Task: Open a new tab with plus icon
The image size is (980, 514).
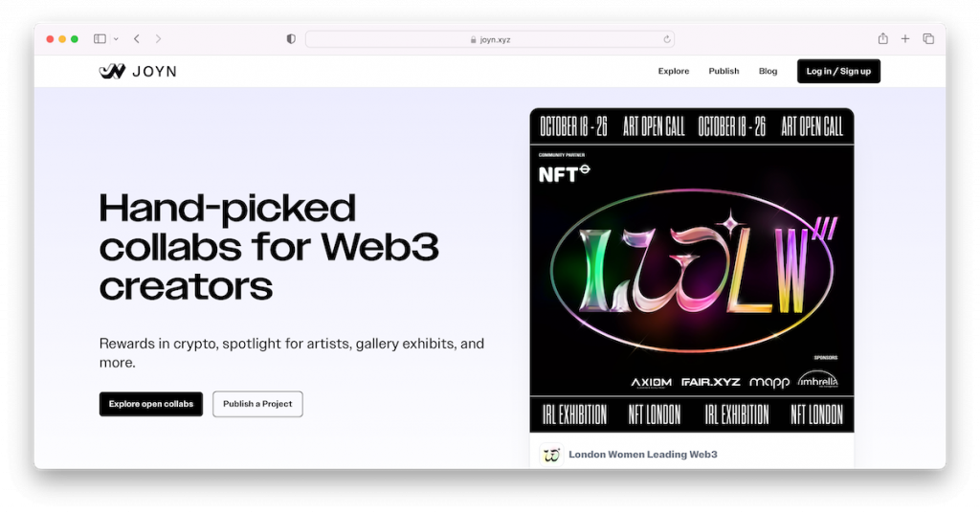Action: click(x=905, y=39)
